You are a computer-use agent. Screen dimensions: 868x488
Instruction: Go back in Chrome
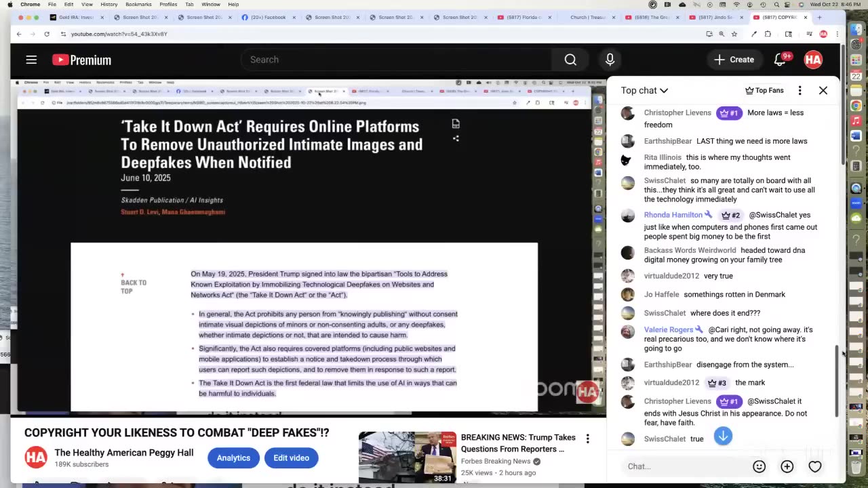(x=19, y=34)
